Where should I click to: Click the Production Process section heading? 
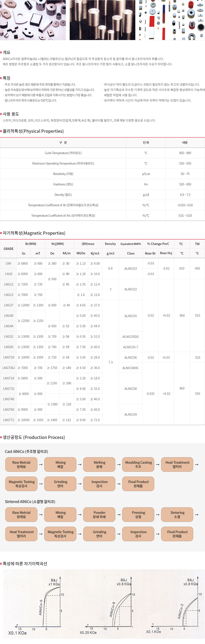pos(34,437)
